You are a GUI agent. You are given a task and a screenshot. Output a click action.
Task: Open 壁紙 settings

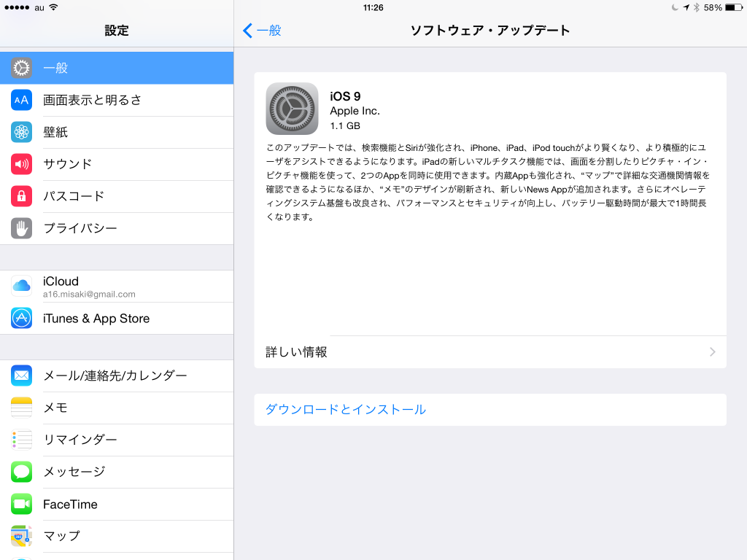(x=117, y=132)
